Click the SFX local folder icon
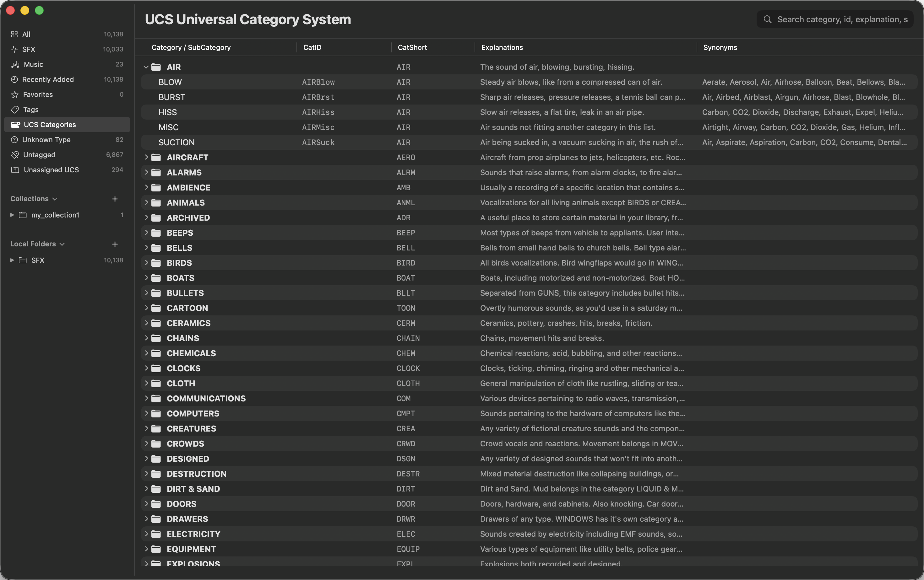The height and width of the screenshot is (580, 924). coord(23,260)
